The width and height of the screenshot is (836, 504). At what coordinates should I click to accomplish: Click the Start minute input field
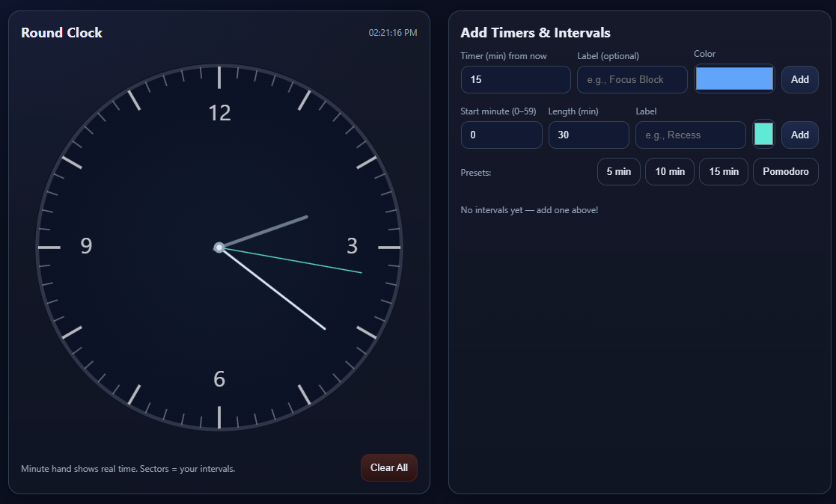[x=501, y=135]
